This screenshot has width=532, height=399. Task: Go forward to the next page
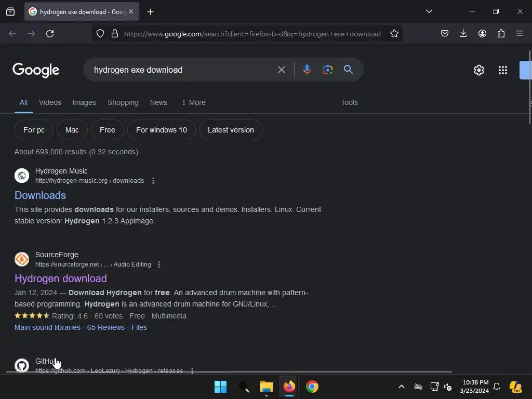pyautogui.click(x=31, y=34)
